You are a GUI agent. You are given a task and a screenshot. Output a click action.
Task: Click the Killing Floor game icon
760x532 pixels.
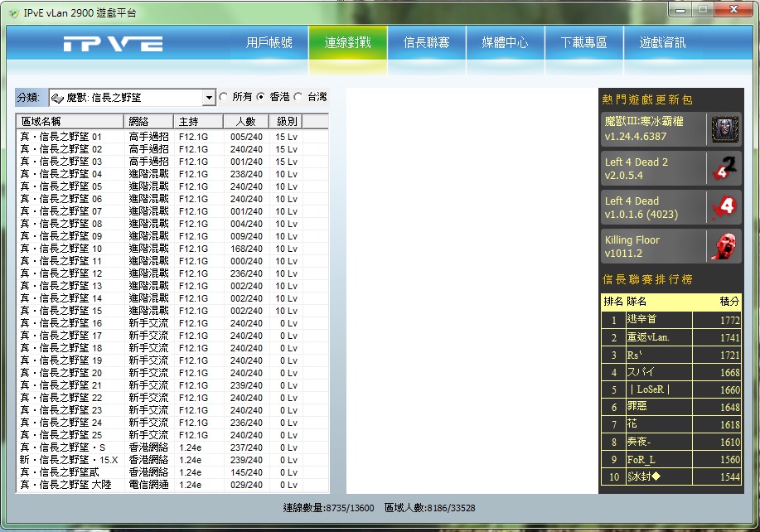[724, 246]
